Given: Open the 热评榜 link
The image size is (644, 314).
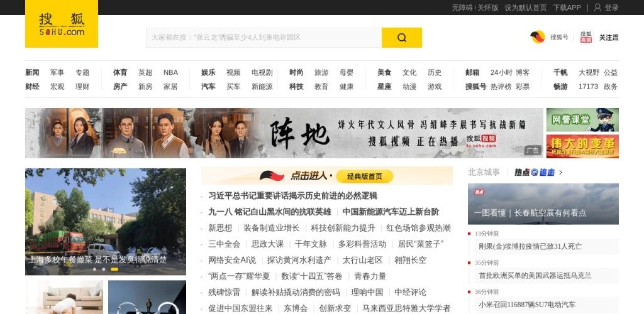Looking at the screenshot, I should coord(501,87).
